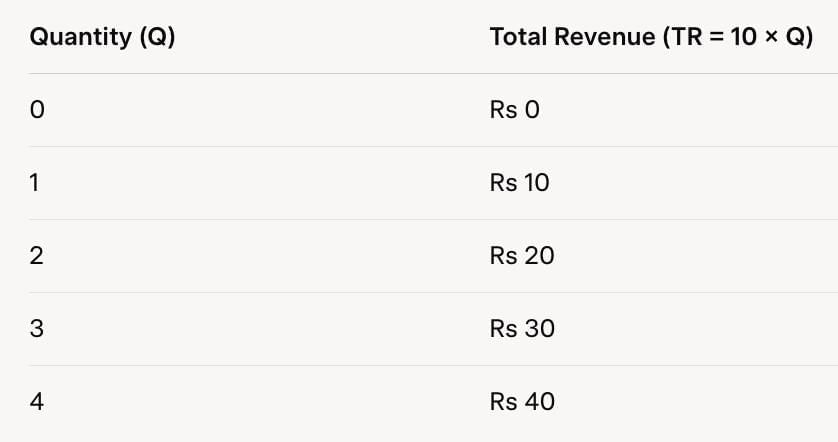Click the number 30 in 'Rs 30'
This screenshot has width=838, height=442.
(538, 329)
